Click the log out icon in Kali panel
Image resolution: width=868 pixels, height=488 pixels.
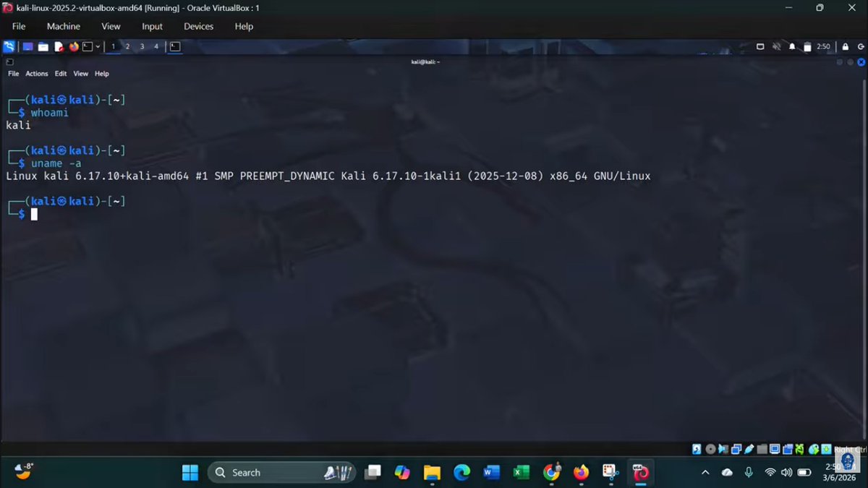(861, 47)
